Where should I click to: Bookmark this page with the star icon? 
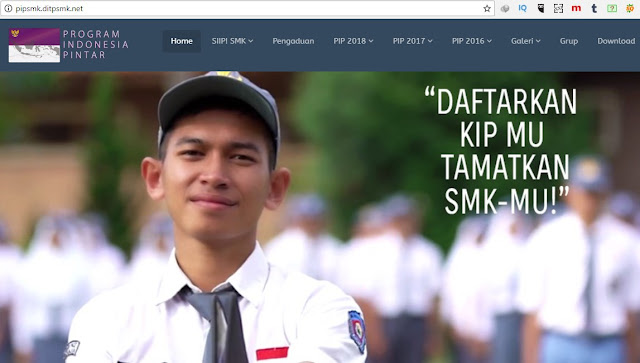pos(487,8)
